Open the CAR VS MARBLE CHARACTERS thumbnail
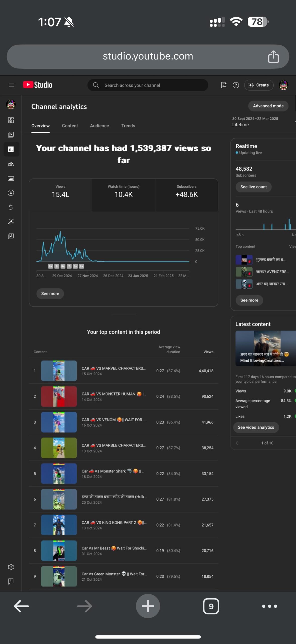 pyautogui.click(x=59, y=448)
